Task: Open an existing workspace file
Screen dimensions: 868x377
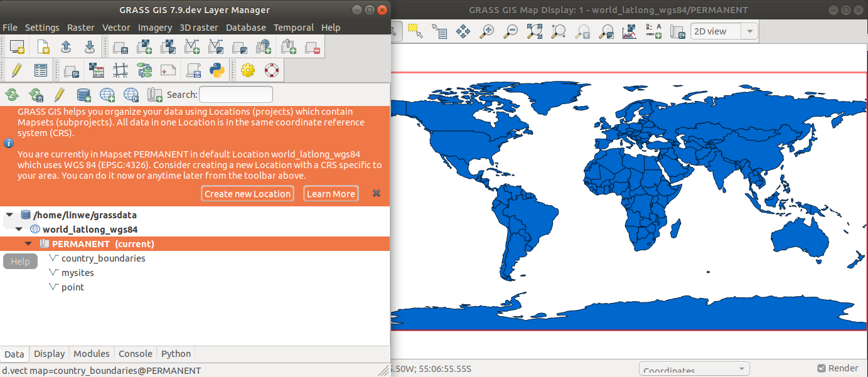Action: 66,47
